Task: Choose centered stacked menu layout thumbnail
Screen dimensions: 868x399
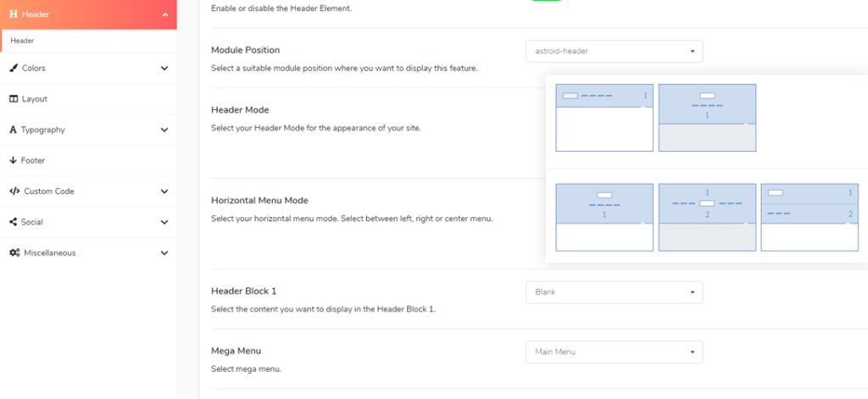Action: [x=604, y=218]
